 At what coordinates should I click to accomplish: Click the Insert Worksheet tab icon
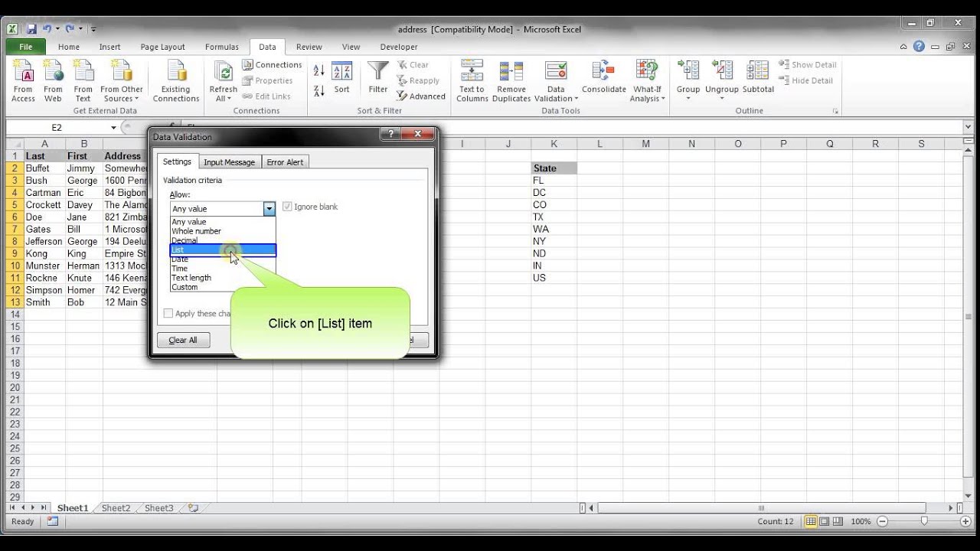pyautogui.click(x=193, y=508)
